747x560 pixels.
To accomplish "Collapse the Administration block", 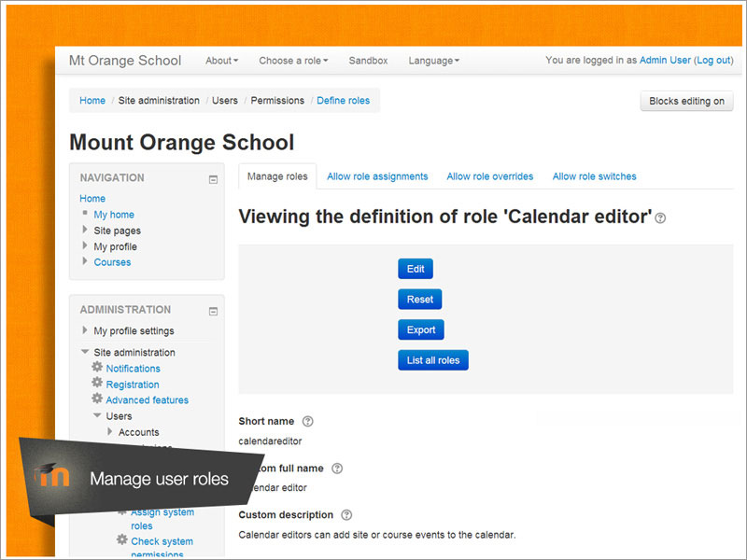I will (213, 311).
